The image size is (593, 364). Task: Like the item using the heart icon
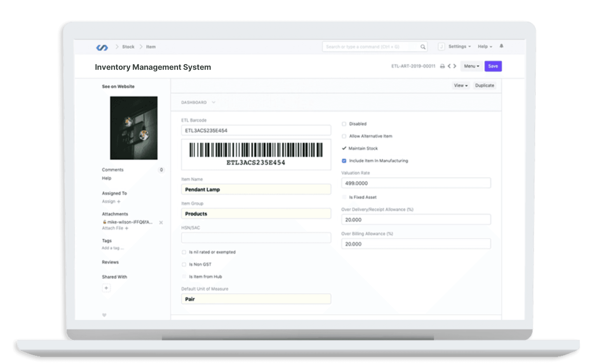pos(105,315)
